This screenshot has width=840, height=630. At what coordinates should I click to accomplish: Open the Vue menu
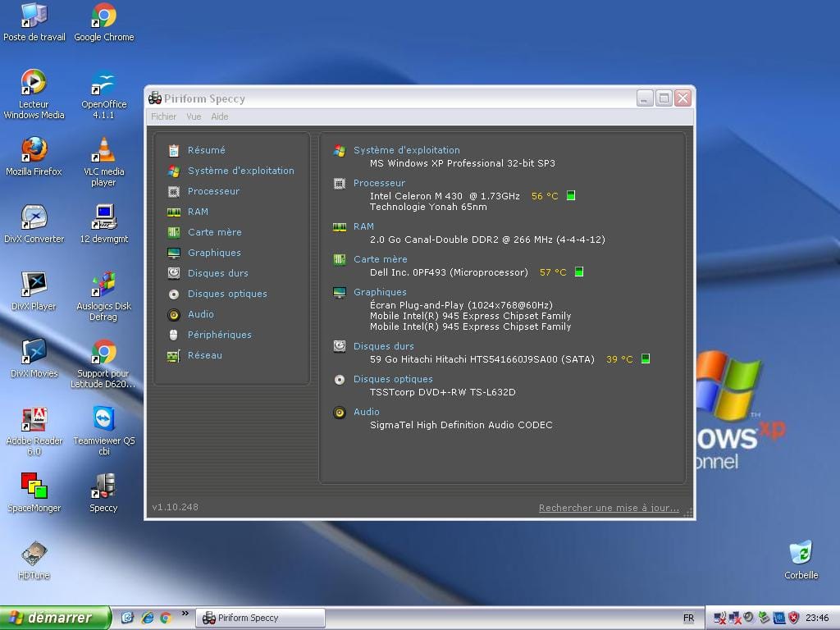click(194, 116)
